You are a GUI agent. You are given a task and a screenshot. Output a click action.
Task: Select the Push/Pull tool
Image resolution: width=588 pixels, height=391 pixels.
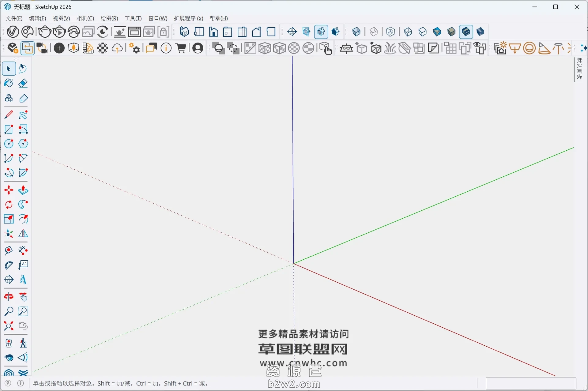click(x=23, y=190)
